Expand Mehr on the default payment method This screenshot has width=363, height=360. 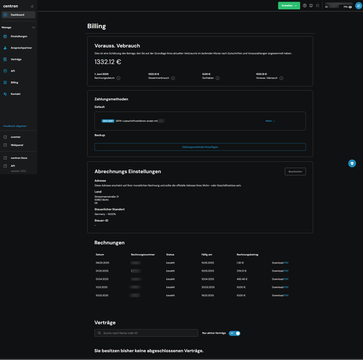click(x=270, y=121)
